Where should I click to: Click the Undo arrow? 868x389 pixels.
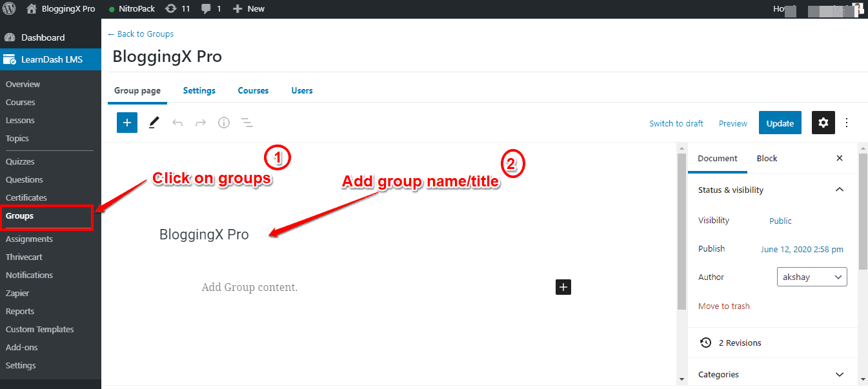click(x=177, y=123)
